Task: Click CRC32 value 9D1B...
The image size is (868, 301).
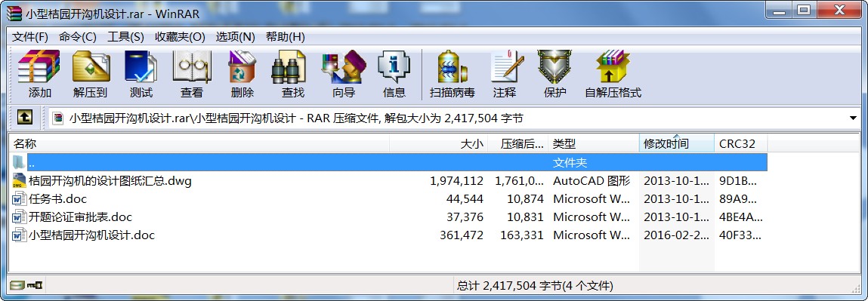Action: click(738, 180)
